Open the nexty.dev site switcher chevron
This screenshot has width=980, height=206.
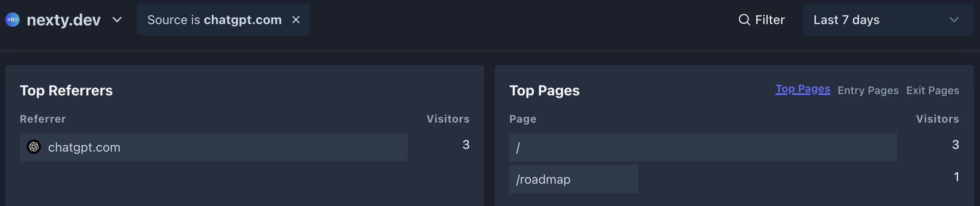(117, 20)
